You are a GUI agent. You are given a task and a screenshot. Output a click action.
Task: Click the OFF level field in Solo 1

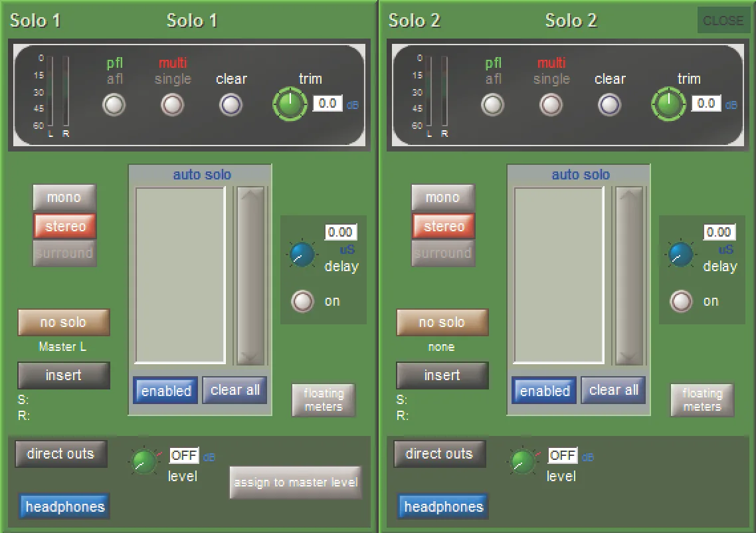pos(184,455)
